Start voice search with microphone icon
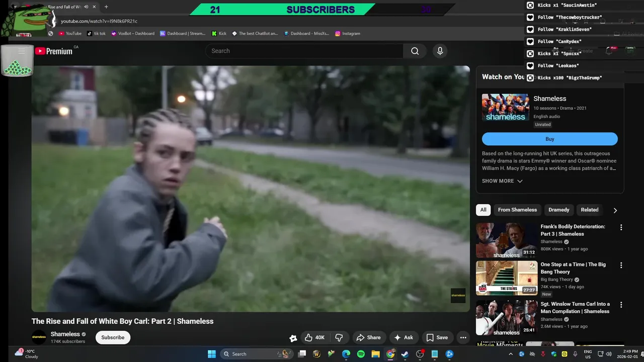Image resolution: width=644 pixels, height=362 pixels. point(440,51)
